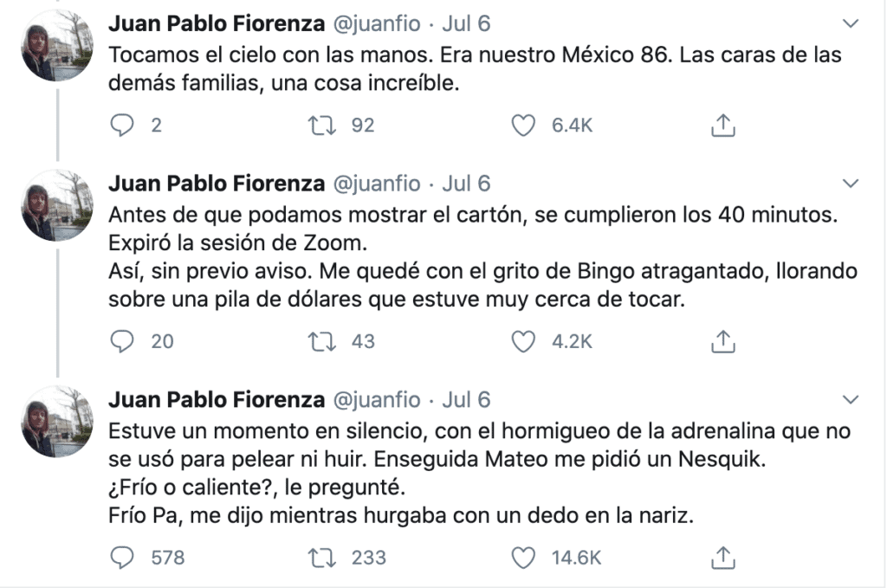Screen dimensions: 887x588
Task: Share the México 86 tweet
Action: point(722,126)
